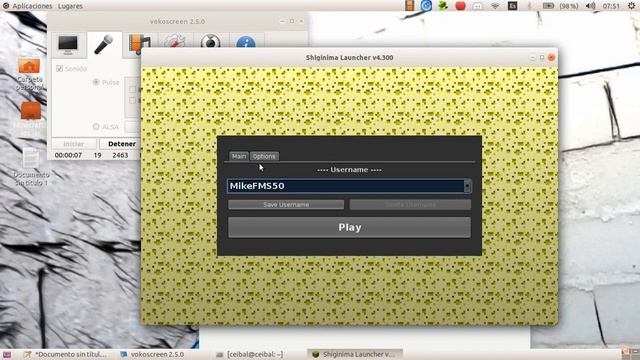Image resolution: width=640 pixels, height=360 pixels.
Task: Open the Es keyboard layout indicator
Action: point(512,6)
